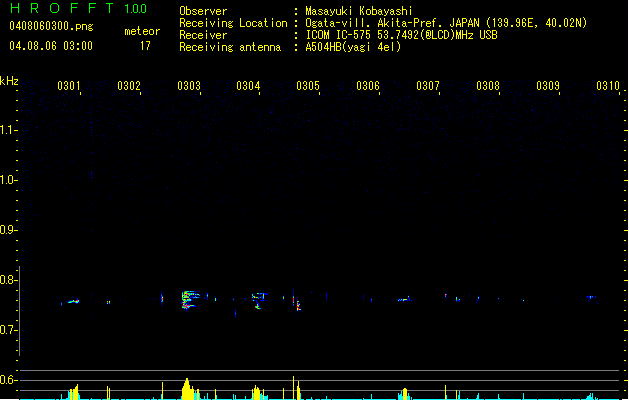Screen dimensions: 629x400
Task: Click the 0301 time marker
Action: [x=69, y=86]
